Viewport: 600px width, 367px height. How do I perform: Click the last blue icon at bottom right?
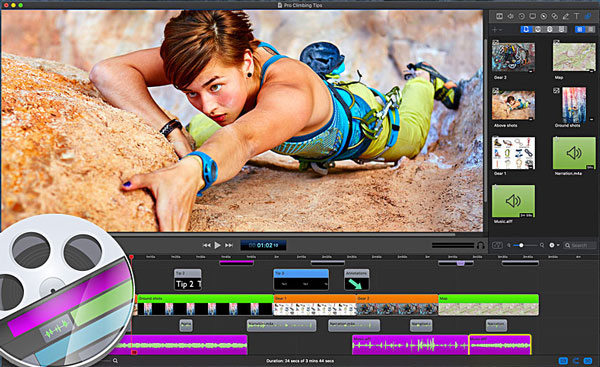tap(588, 360)
